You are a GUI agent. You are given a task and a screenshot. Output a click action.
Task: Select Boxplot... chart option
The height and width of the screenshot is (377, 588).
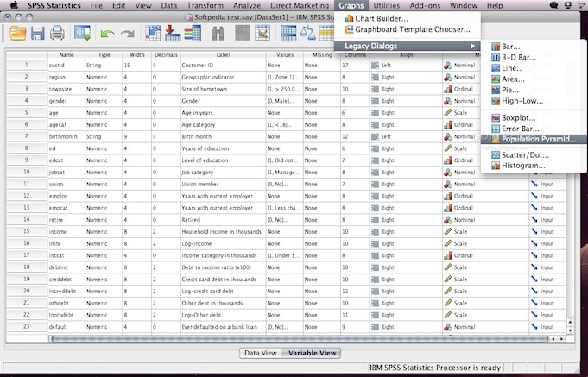tap(534, 117)
